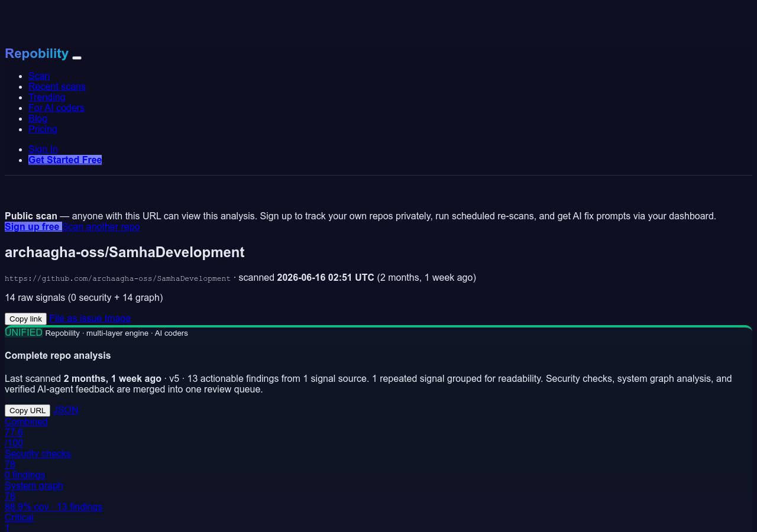Image resolution: width=757 pixels, height=532 pixels.
Task: Click the Sign In link
Action: coord(43,149)
